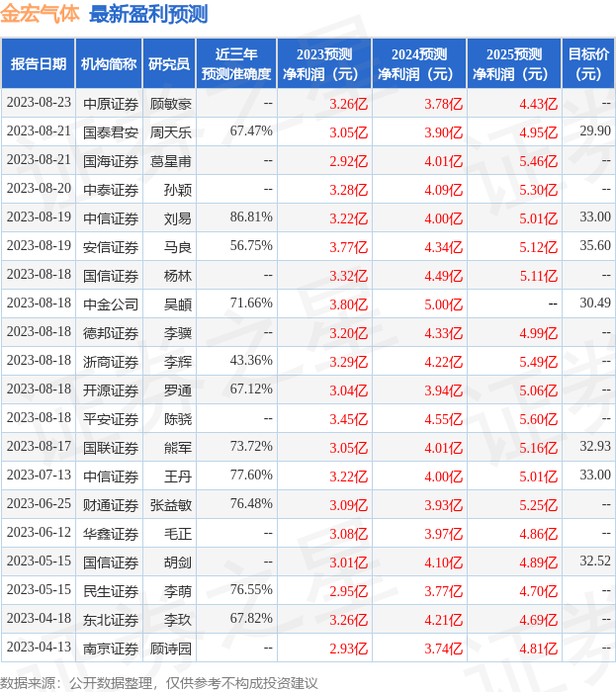Click institution 国联证券

pos(111,448)
